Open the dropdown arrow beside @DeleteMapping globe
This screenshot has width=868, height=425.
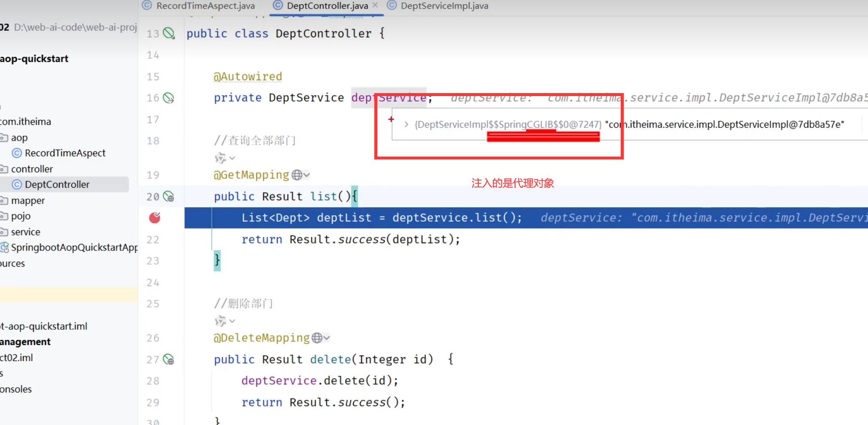pos(327,338)
